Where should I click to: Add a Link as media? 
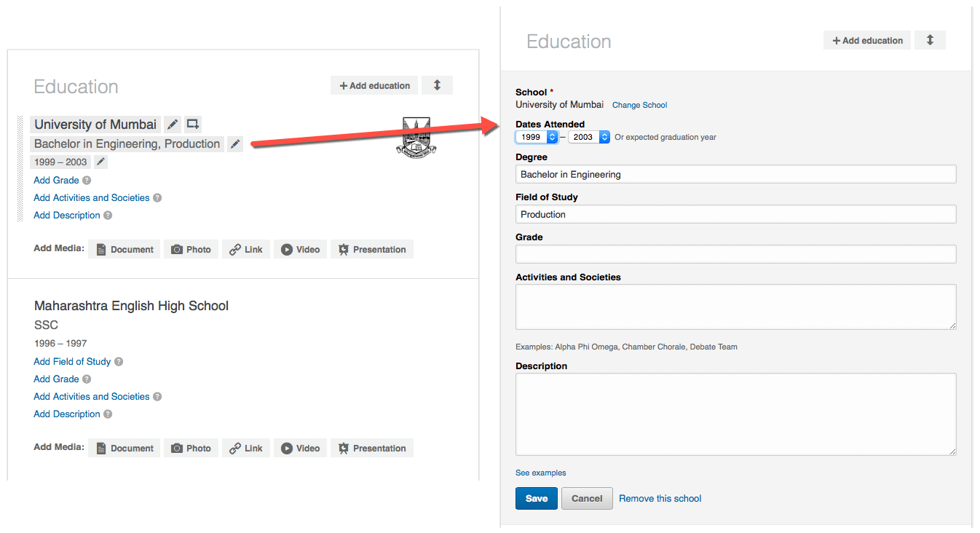[x=245, y=249]
